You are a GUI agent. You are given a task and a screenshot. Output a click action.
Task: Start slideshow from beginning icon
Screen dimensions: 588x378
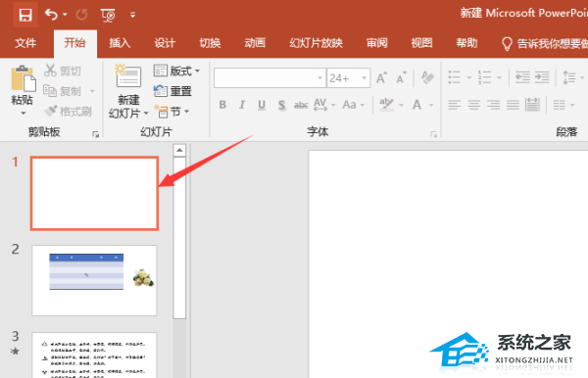(x=108, y=15)
